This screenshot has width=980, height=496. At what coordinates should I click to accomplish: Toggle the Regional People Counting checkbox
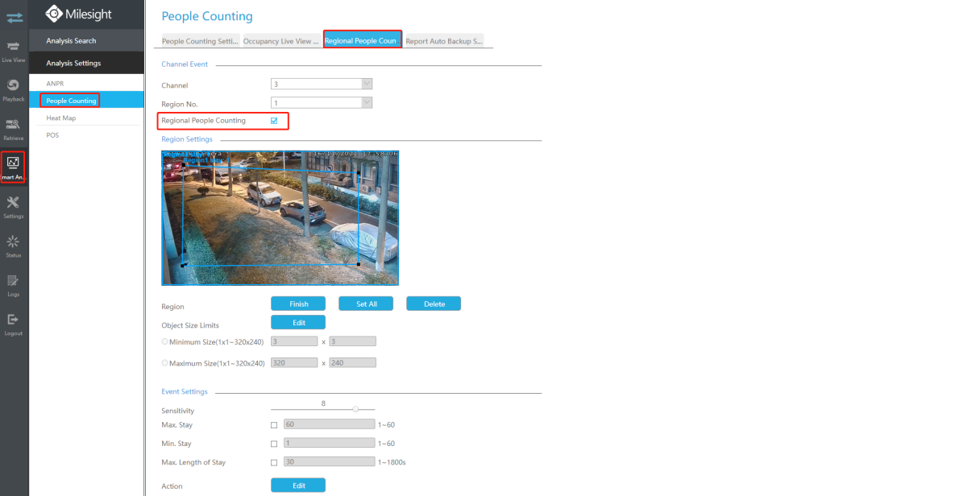tap(274, 121)
